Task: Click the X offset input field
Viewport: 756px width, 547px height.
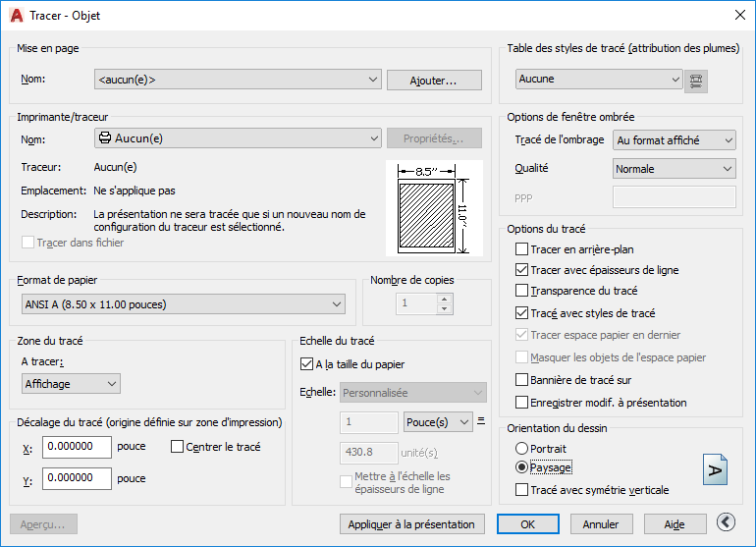Action: coord(77,447)
